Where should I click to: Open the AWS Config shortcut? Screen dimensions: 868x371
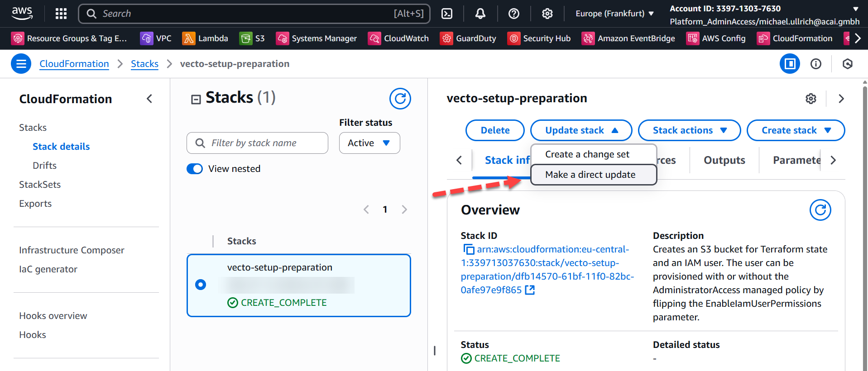716,38
